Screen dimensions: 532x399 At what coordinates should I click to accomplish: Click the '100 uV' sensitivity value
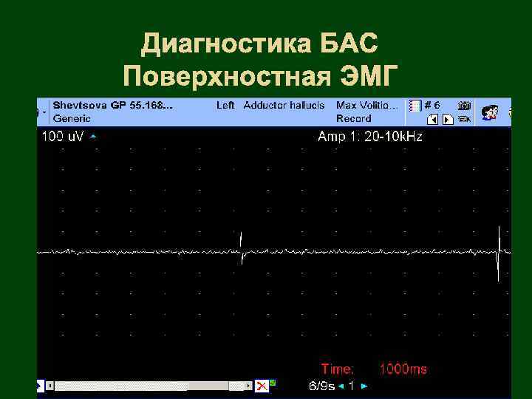62,137
